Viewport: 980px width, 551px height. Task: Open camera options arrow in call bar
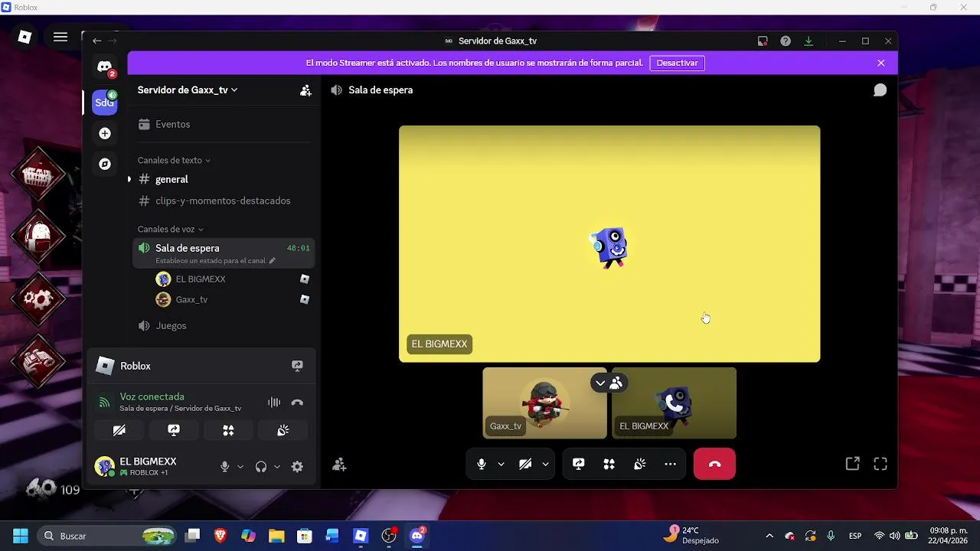tap(545, 464)
